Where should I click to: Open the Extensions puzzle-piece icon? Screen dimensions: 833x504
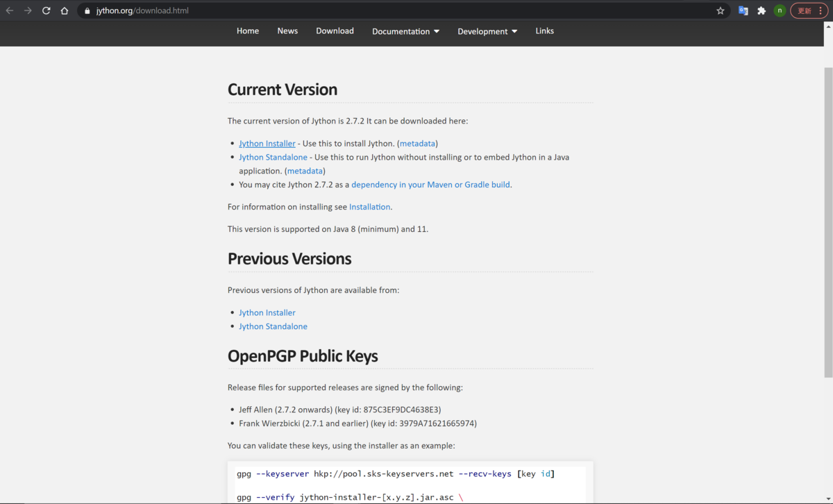click(762, 10)
